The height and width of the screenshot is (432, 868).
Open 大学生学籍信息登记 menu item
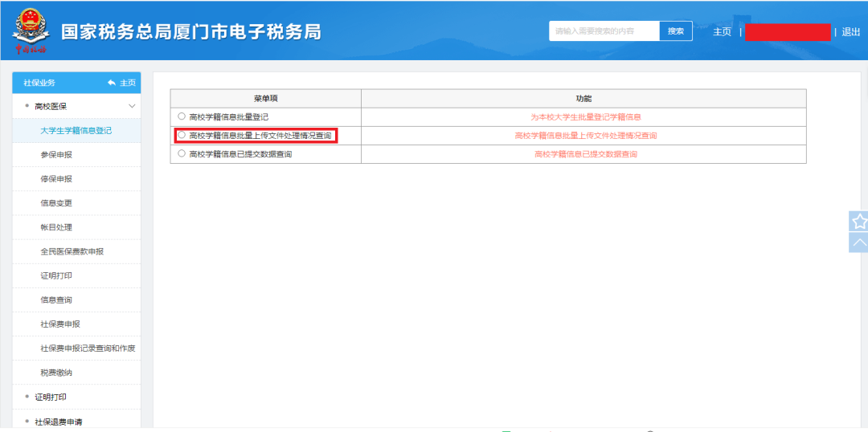coord(76,131)
